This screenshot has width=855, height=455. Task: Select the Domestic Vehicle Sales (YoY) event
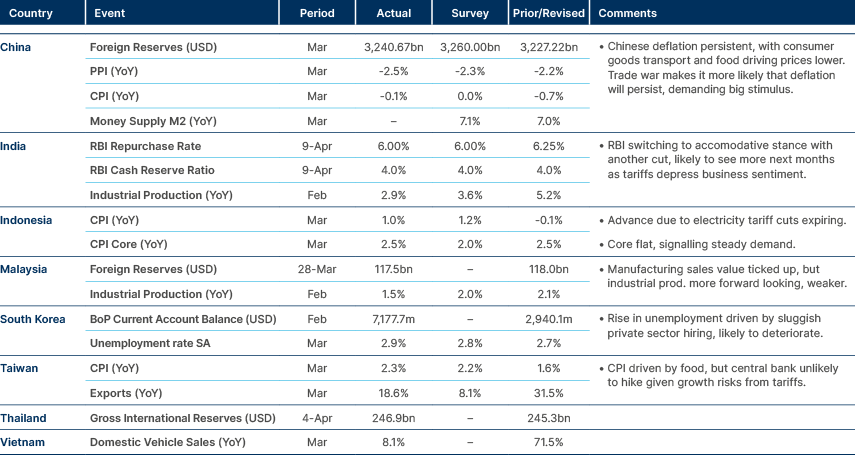(161, 442)
